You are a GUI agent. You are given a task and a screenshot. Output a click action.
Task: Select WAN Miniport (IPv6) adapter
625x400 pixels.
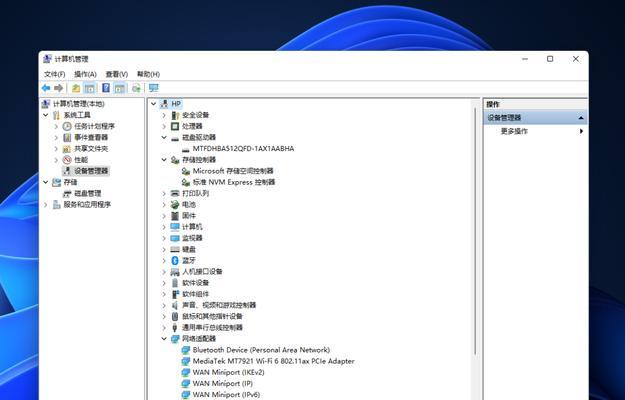(x=226, y=395)
